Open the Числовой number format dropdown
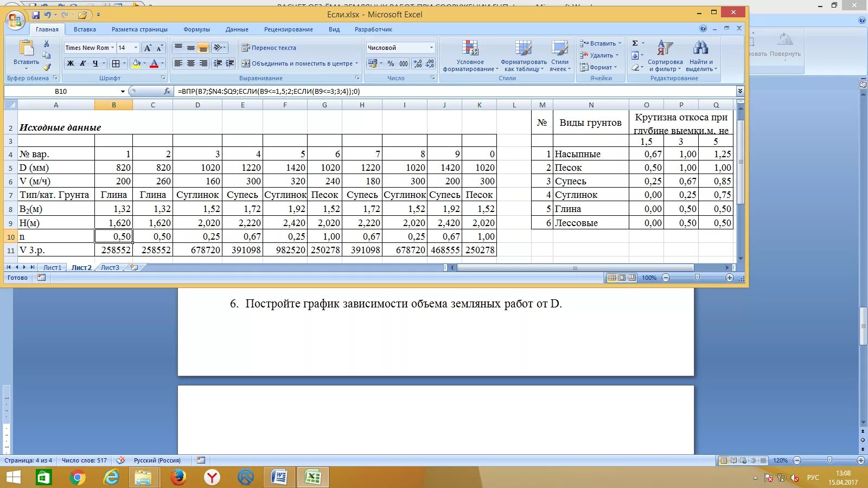The image size is (868, 488). click(431, 48)
